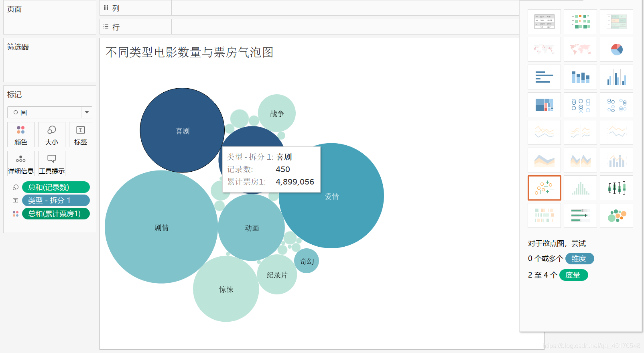Select the 惊悚 bubble
The width and height of the screenshot is (644, 353).
coord(226,289)
